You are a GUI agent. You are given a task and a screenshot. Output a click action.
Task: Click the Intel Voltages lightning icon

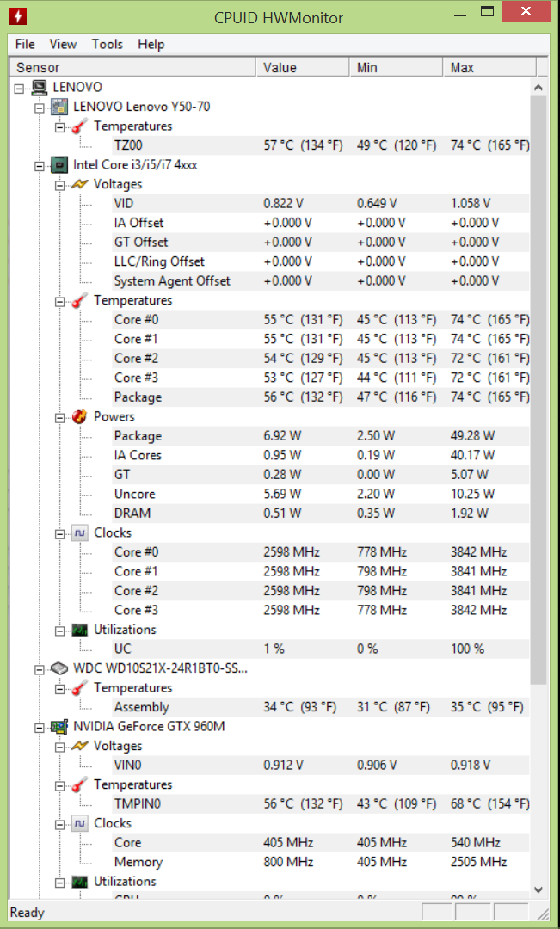click(x=79, y=184)
